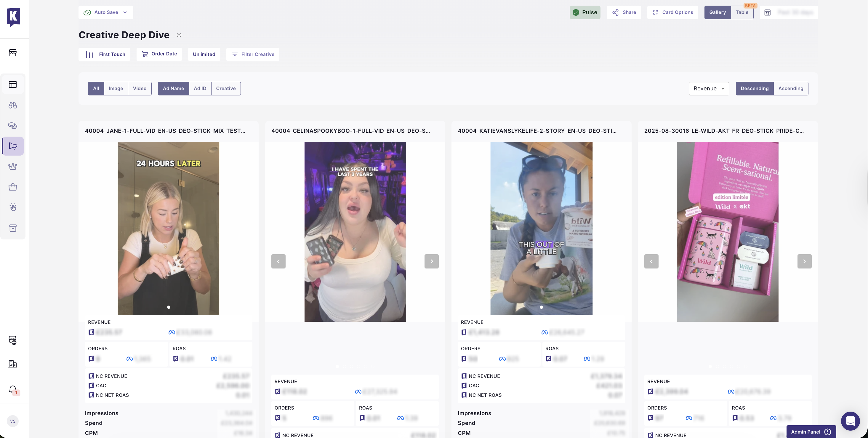The image size is (868, 438).
Task: Open the chat support bubble icon
Action: (x=850, y=421)
